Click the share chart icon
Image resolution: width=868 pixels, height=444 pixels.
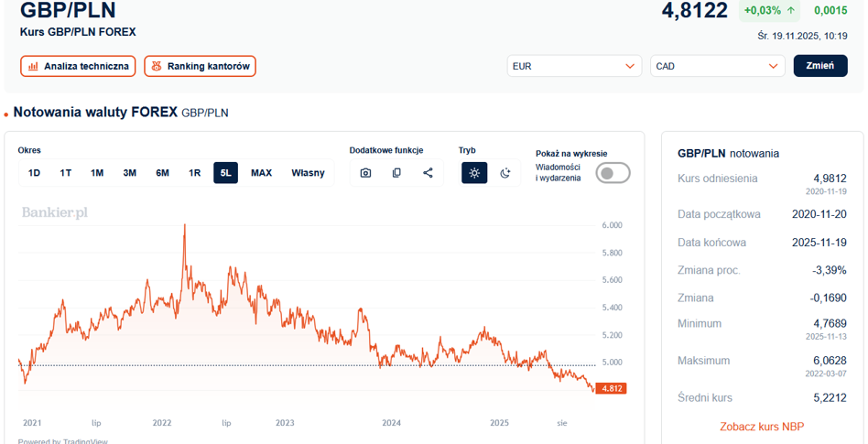tap(428, 173)
